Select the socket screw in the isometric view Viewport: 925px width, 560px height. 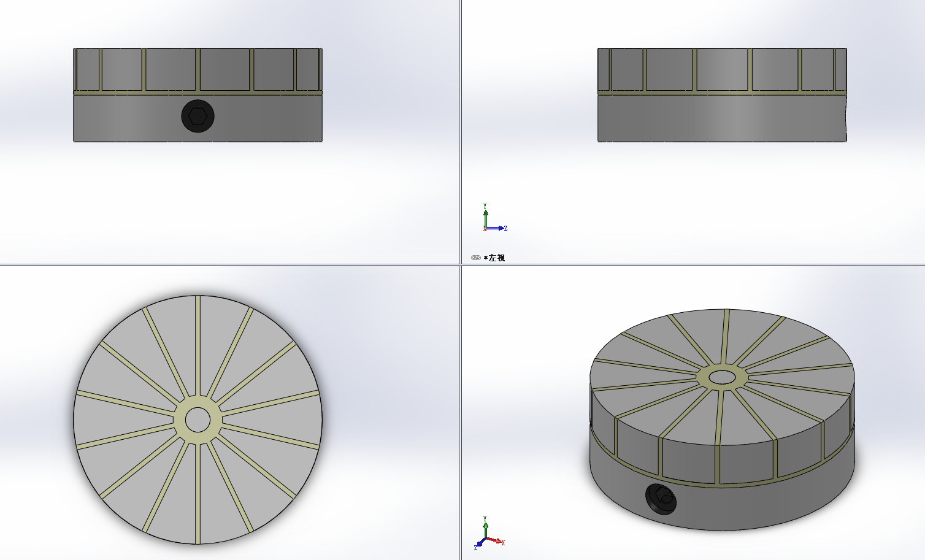tap(662, 498)
